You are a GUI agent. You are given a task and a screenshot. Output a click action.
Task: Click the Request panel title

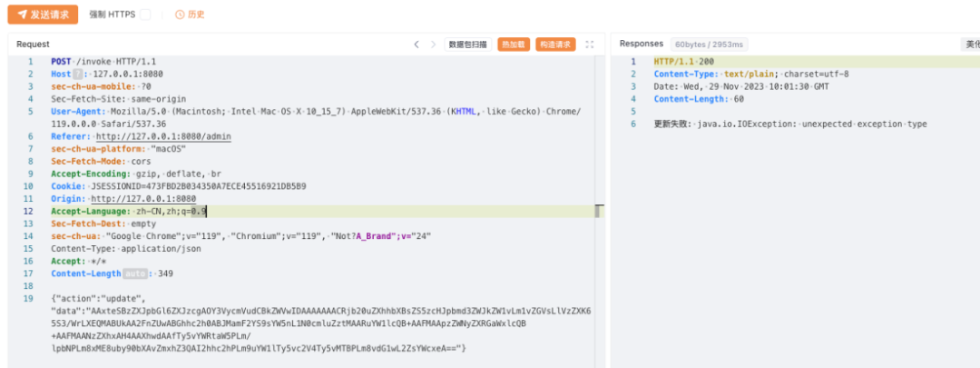[x=34, y=45]
